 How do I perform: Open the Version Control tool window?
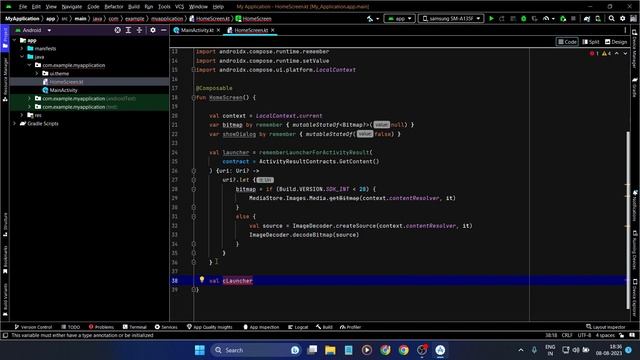tap(33, 327)
